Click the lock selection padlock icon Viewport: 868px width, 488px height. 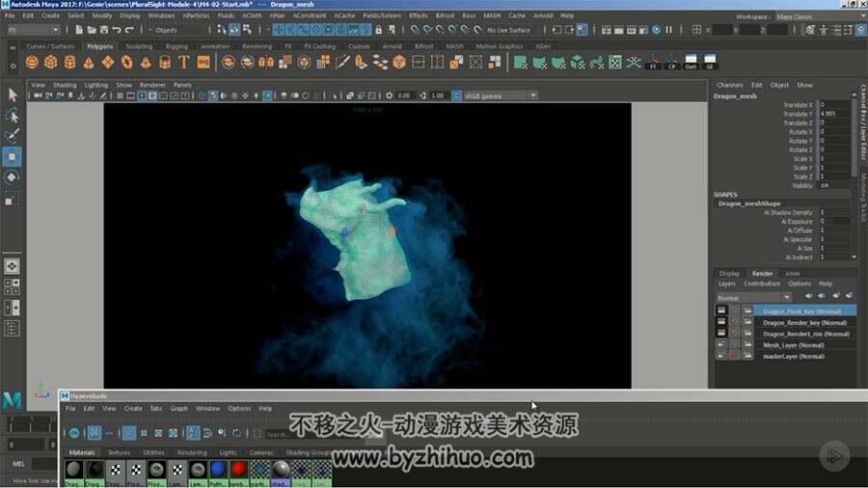[379, 30]
